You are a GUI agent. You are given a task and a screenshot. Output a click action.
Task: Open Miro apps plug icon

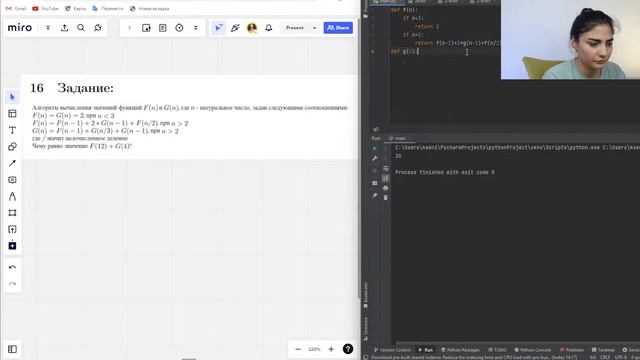click(98, 28)
